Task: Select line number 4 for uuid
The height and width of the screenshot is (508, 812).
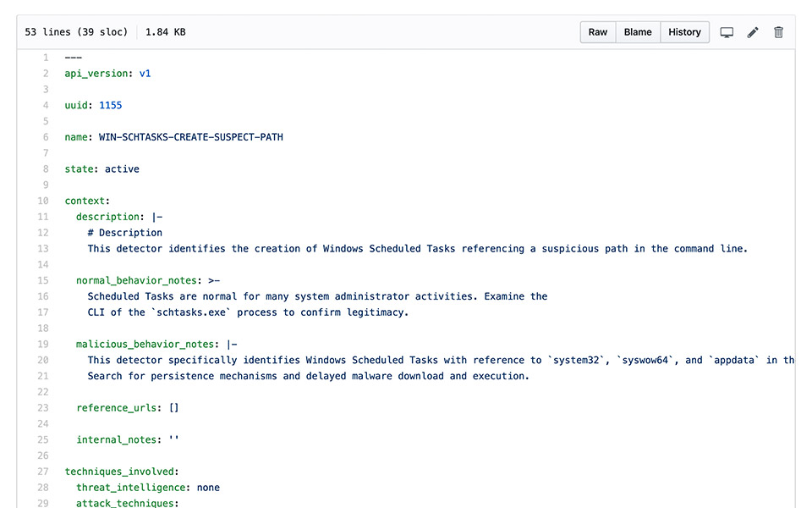Action: point(46,105)
